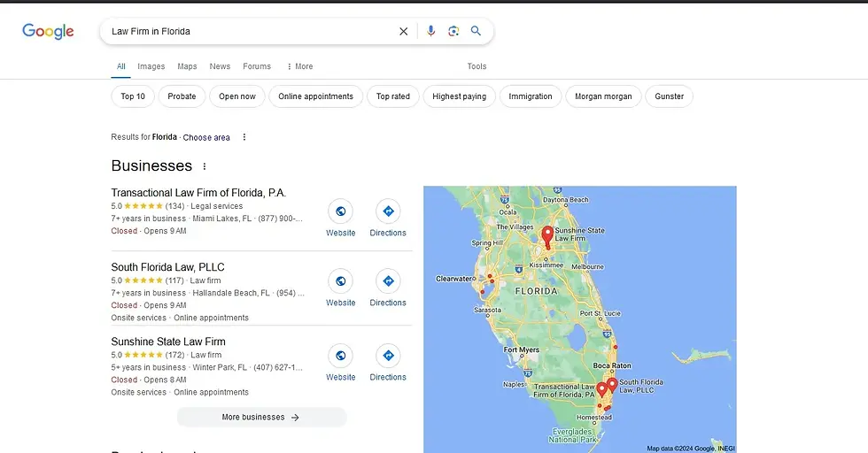Click Daytona Beach label on the map
Viewport: 868px width, 453px height.
tap(565, 200)
